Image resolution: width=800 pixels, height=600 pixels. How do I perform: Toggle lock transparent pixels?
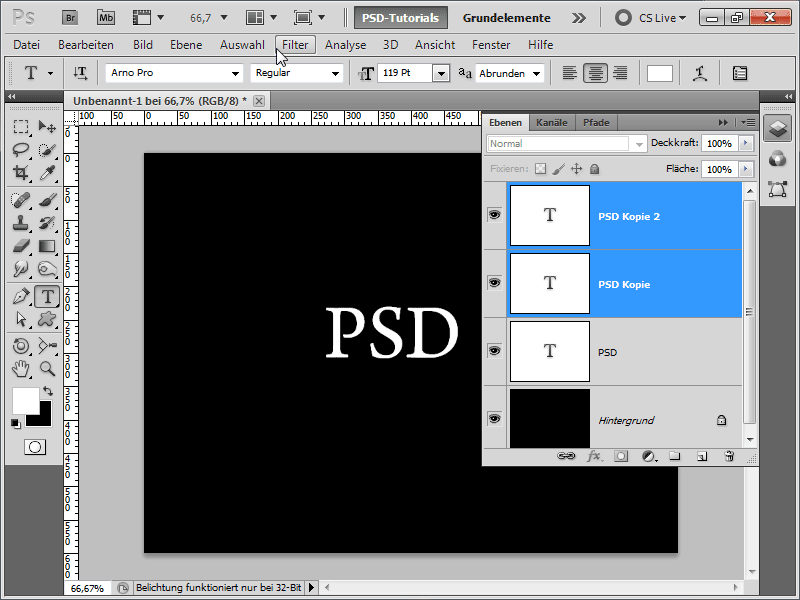tap(540, 169)
